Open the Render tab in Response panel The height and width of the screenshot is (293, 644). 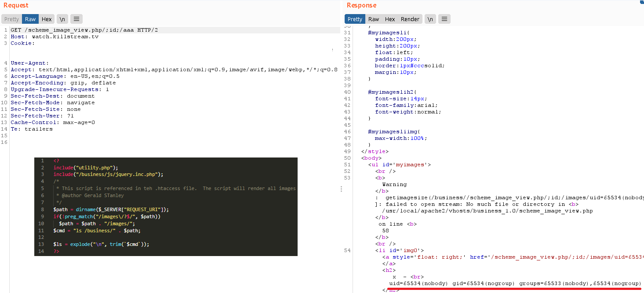point(410,19)
